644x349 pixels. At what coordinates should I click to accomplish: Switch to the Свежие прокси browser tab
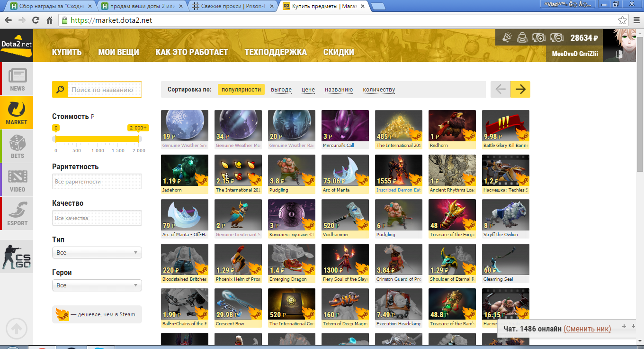[233, 7]
